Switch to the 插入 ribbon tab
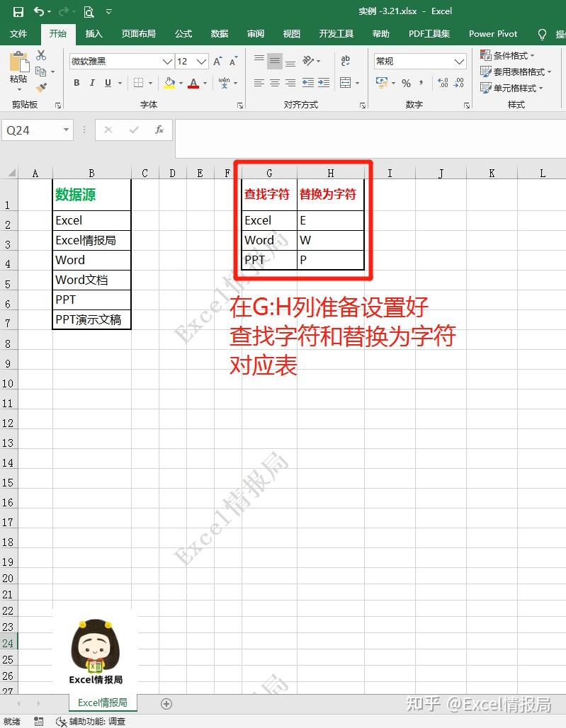 point(94,34)
